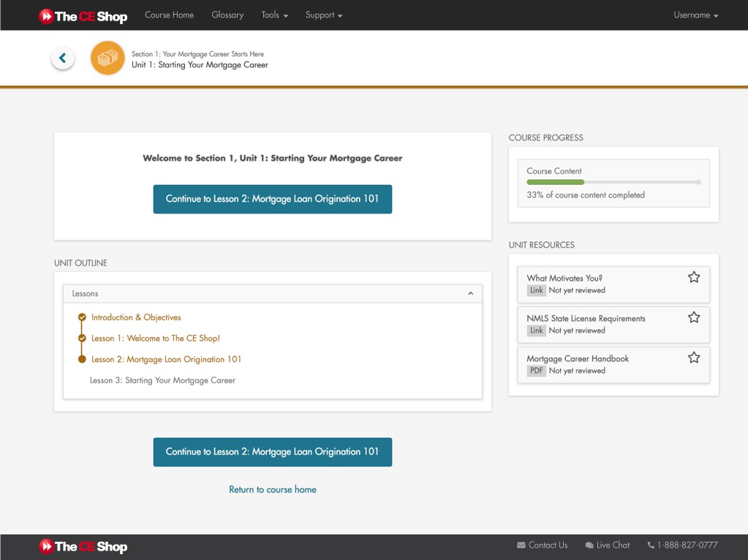Click the Unit 1: Starting Your Mortgage Career title
Screen dimensions: 748x560
200,65
